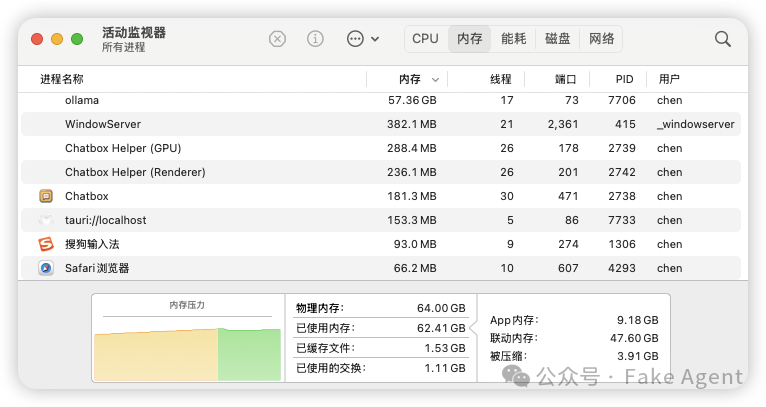This screenshot has width=766, height=407.
Task: Click the _windowserver user cell
Action: 696,124
